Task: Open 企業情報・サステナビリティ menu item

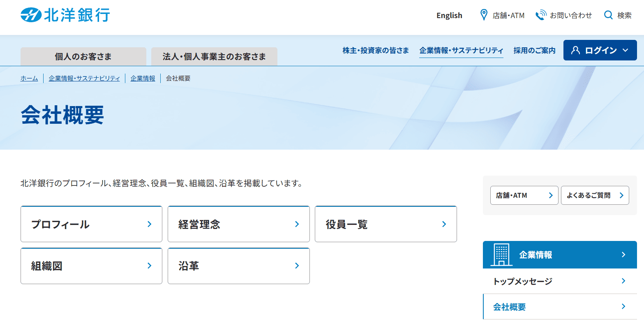Action: click(461, 51)
